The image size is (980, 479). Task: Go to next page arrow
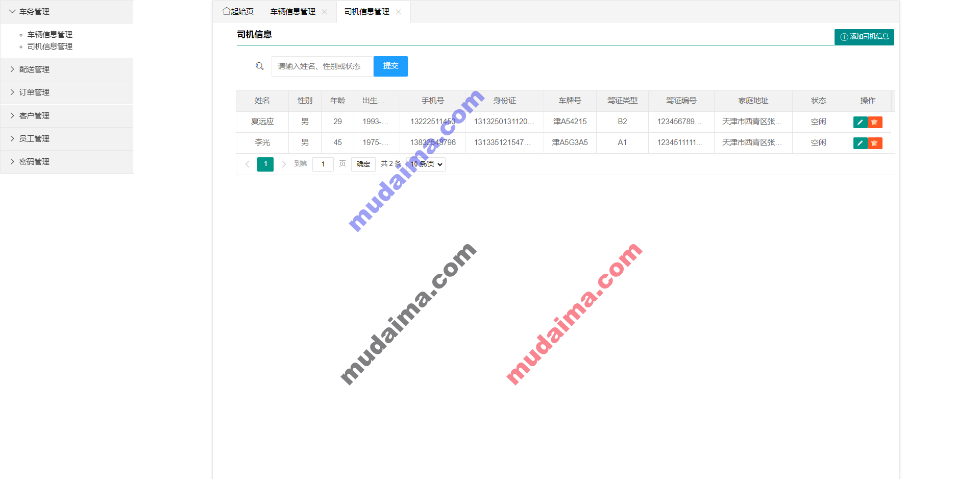point(284,164)
